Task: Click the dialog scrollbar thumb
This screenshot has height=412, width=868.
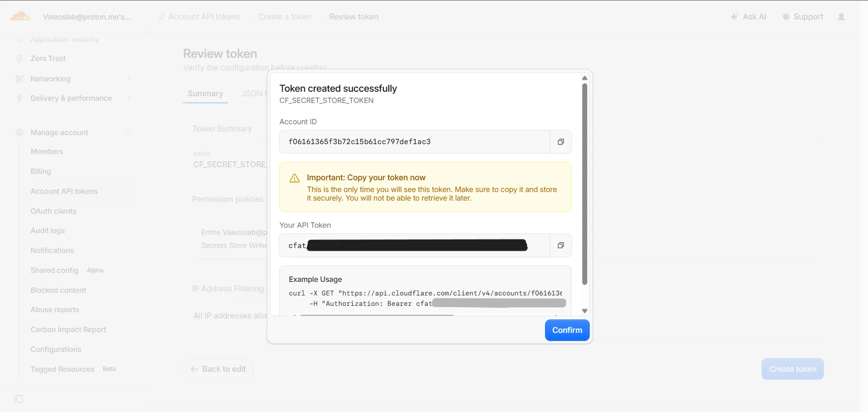Action: 585,184
